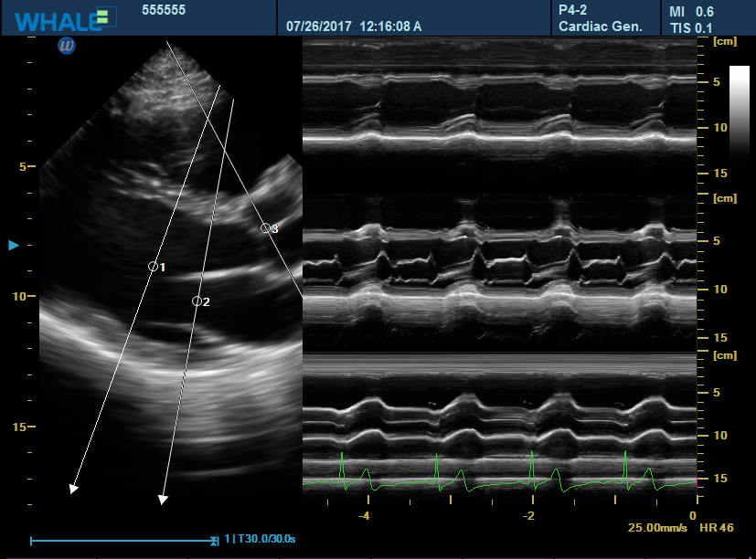Image resolution: width=756 pixels, height=559 pixels.
Task: Click the cine loop start marker
Action: (31, 540)
